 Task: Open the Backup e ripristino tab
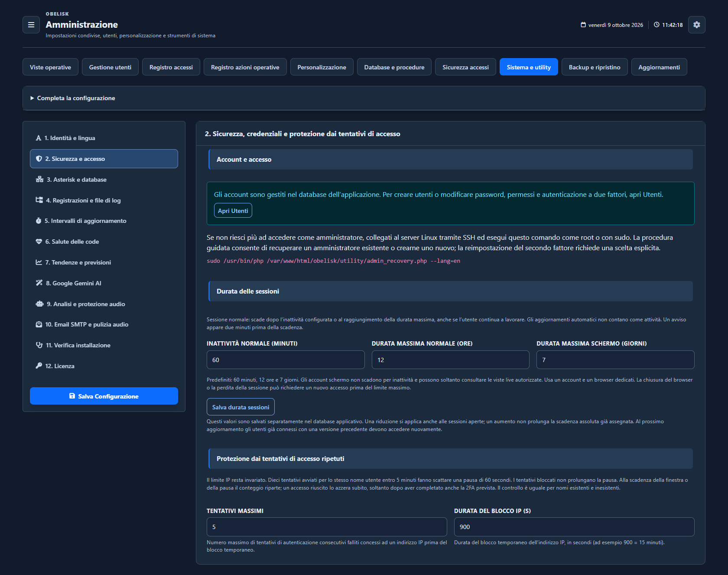click(595, 67)
